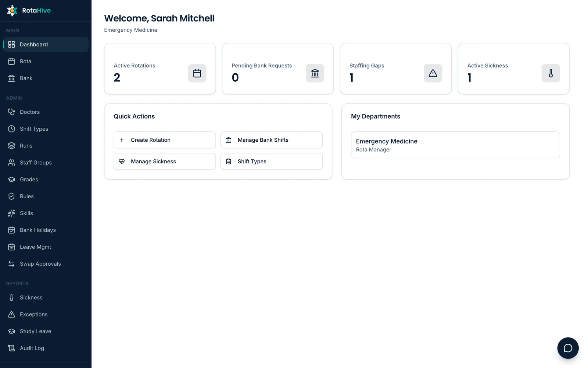Screen dimensions: 588x368
Task: Click the Active Sickness label
Action: coord(488,66)
